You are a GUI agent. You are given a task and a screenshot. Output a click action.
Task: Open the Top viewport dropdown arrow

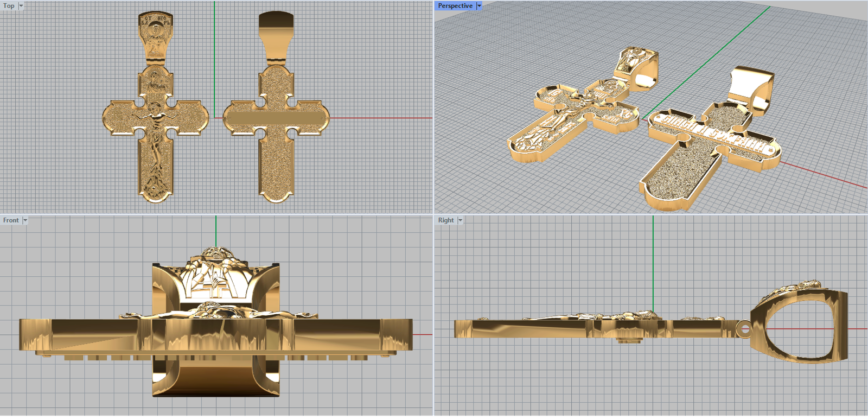click(x=21, y=6)
